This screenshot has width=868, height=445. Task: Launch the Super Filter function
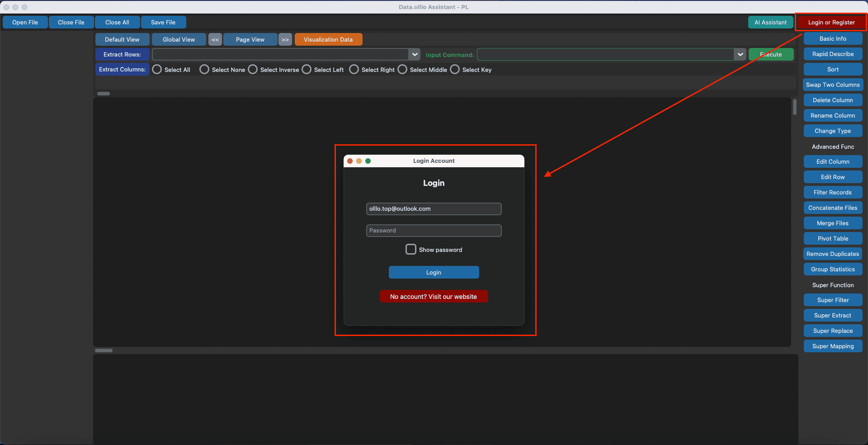tap(832, 300)
